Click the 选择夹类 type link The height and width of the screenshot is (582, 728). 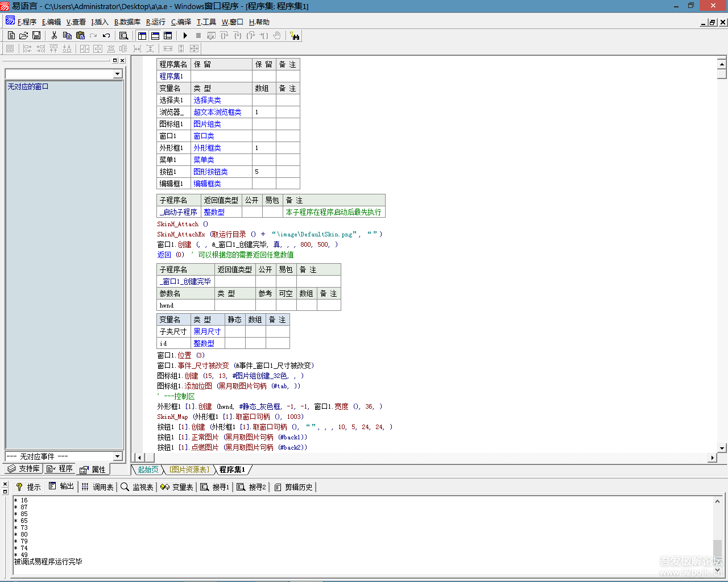click(x=207, y=100)
